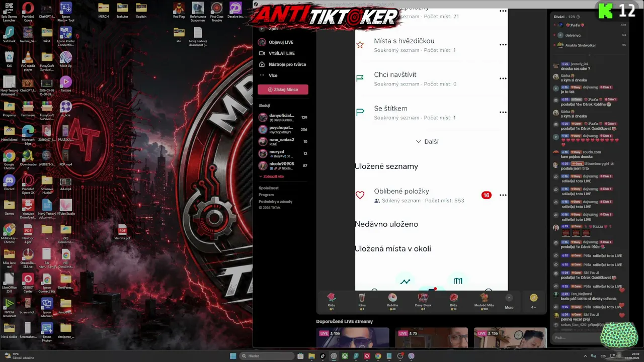Viewport: 644px width, 362px height.
Task: Open options for Chci navštívit list
Action: click(x=503, y=78)
